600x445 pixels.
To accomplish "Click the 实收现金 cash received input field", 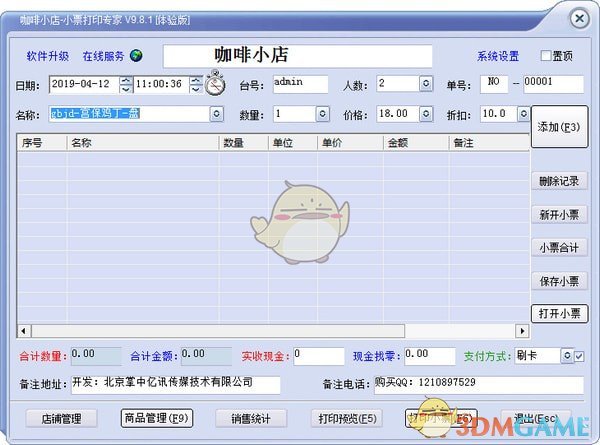I will (x=321, y=355).
